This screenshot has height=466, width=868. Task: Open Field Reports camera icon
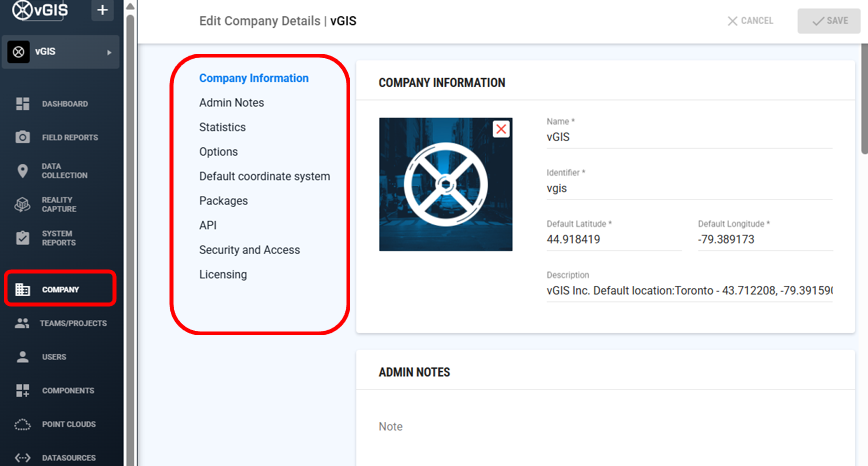point(23,137)
